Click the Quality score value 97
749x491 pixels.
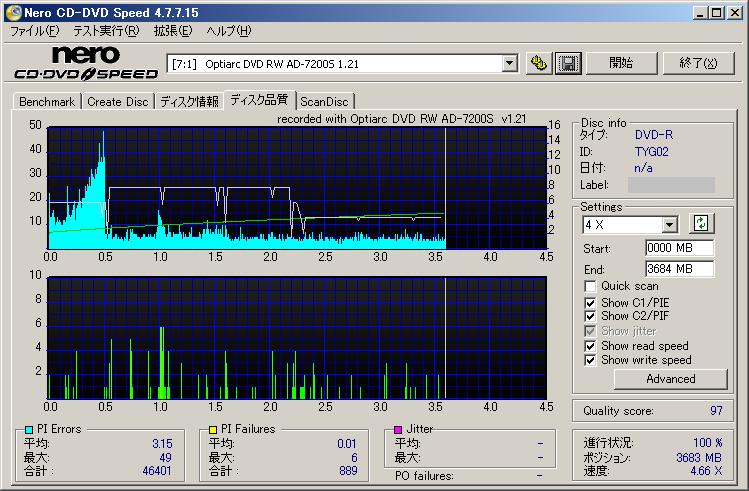pyautogui.click(x=716, y=411)
